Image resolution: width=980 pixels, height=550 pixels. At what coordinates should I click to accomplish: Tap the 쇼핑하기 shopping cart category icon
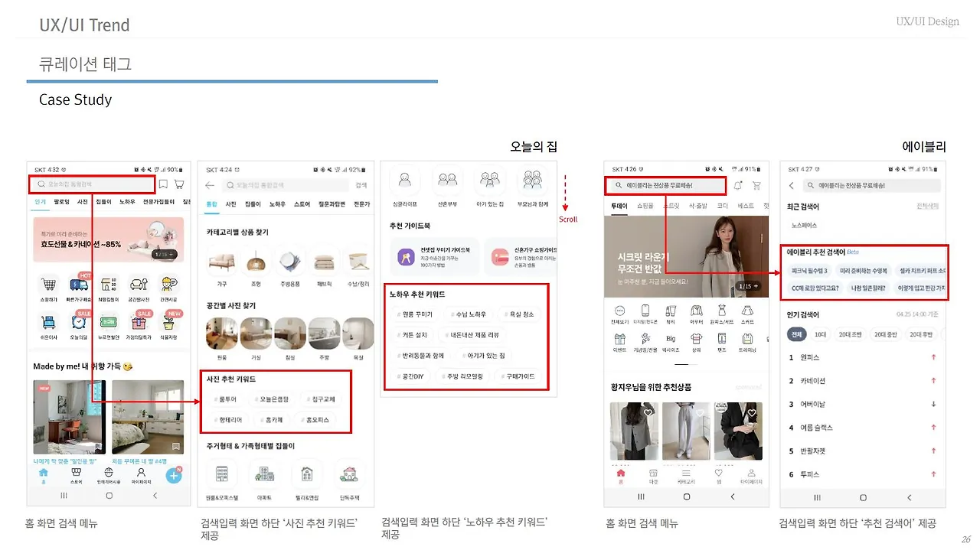pos(49,285)
